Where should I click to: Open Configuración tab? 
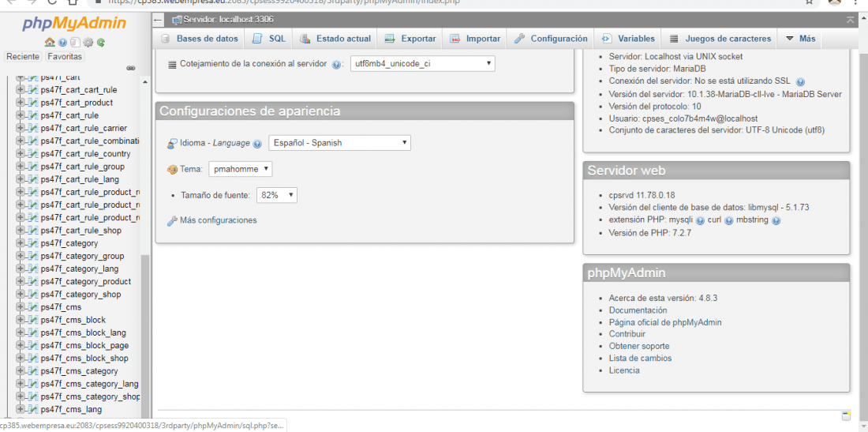(550, 39)
